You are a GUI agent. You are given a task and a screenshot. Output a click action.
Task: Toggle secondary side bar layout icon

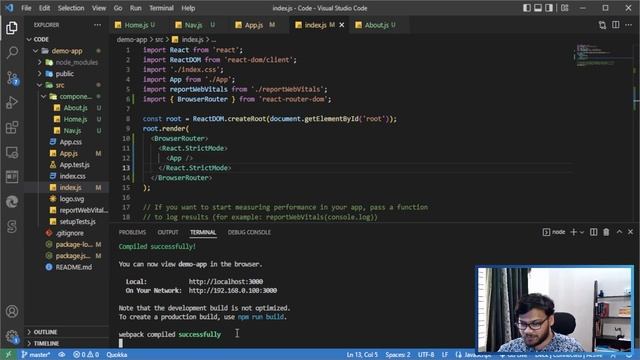click(549, 8)
